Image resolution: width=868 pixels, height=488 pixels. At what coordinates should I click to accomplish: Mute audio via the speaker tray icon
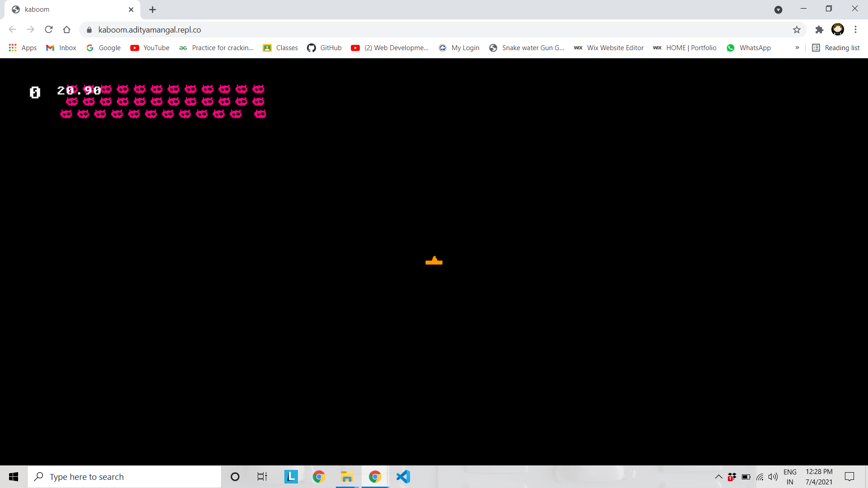(773, 477)
